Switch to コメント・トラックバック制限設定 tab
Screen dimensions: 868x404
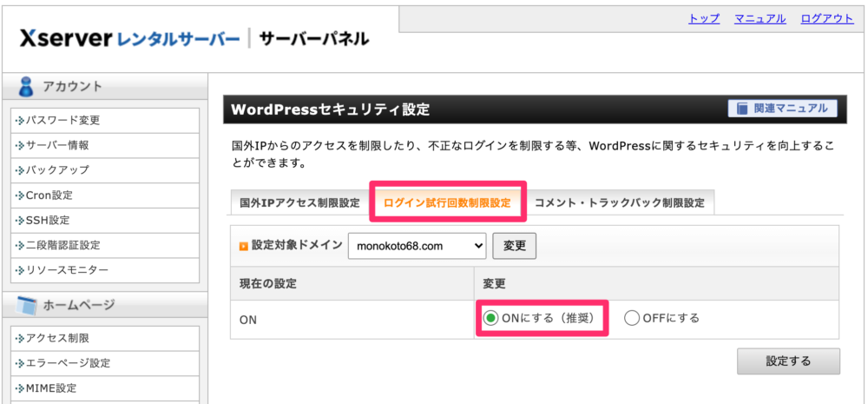(x=620, y=202)
